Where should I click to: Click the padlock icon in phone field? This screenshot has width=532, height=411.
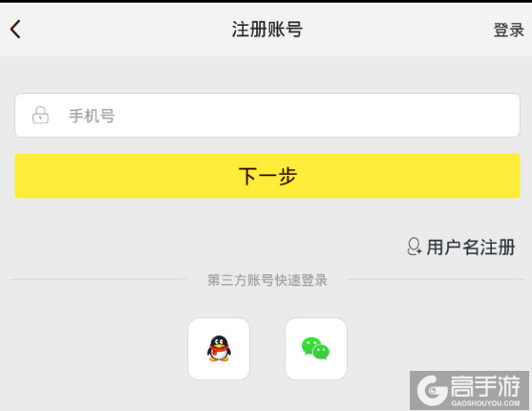(40, 115)
